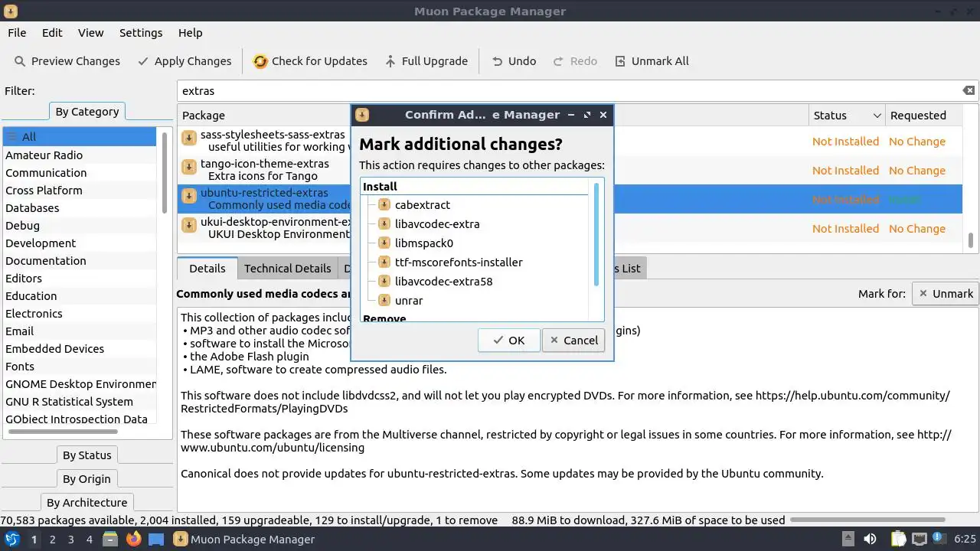980x551 pixels.
Task: Click the libmspack0 package icon in the dialog
Action: tap(384, 243)
